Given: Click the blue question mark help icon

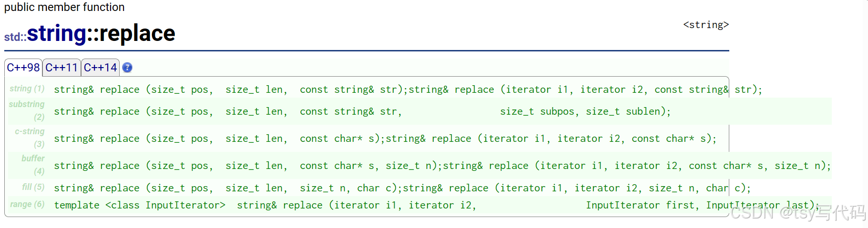Looking at the screenshot, I should 127,68.
